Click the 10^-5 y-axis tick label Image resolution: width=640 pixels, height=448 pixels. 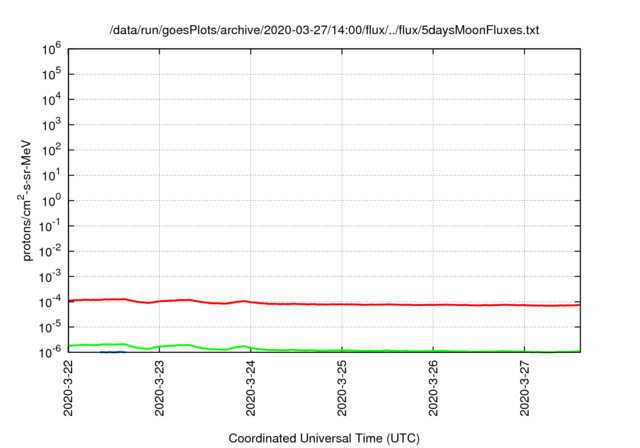[x=50, y=327]
